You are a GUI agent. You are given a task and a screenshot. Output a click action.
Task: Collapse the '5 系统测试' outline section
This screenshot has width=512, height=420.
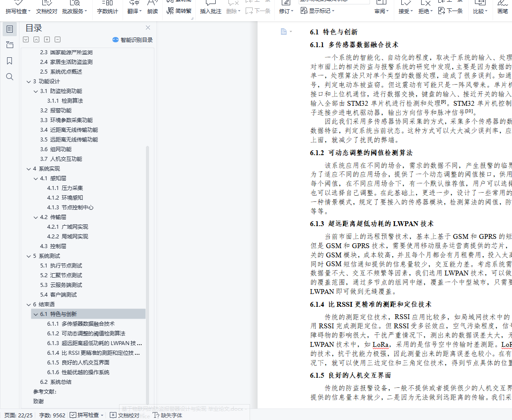click(28, 256)
